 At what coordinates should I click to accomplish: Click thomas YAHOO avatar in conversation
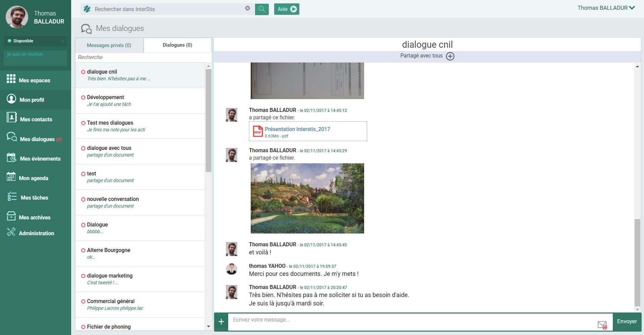coord(232,269)
